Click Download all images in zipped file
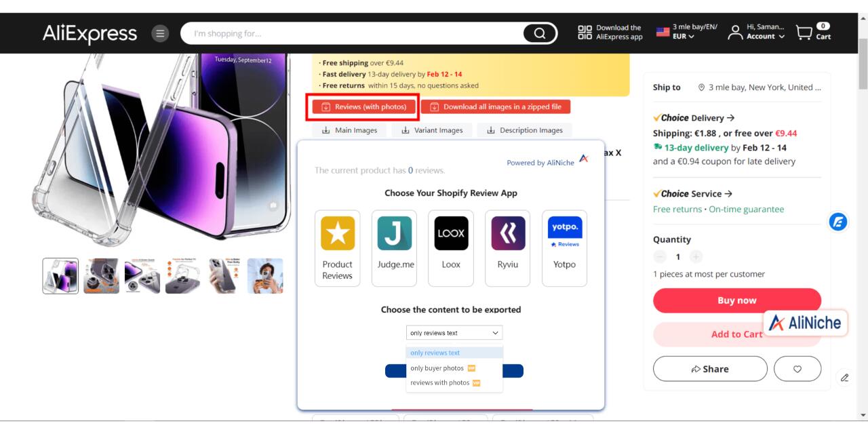Viewport: 868px width, 434px height. 496,107
